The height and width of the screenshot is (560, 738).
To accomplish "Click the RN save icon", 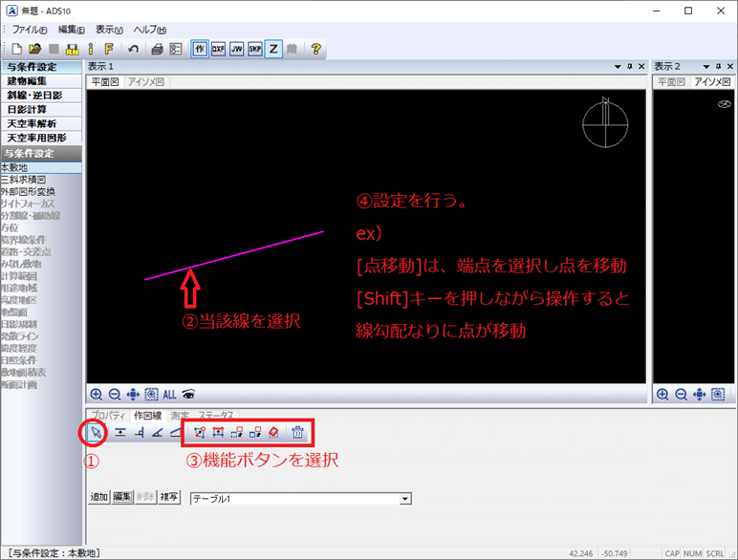I will point(72,49).
